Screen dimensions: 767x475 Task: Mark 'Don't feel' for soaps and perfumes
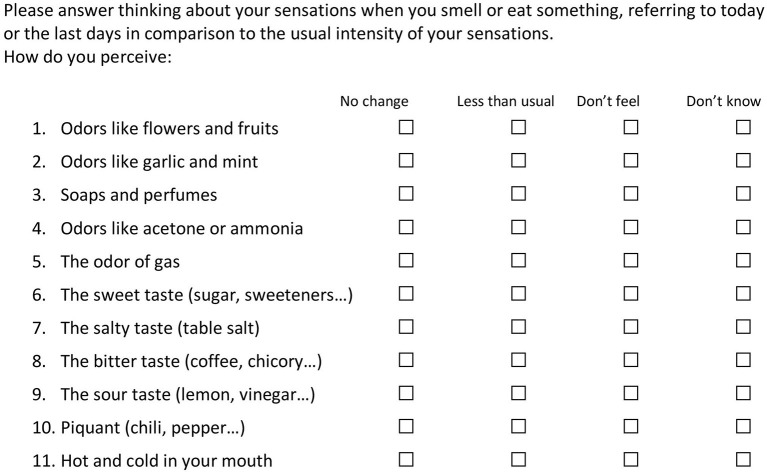[631, 194]
